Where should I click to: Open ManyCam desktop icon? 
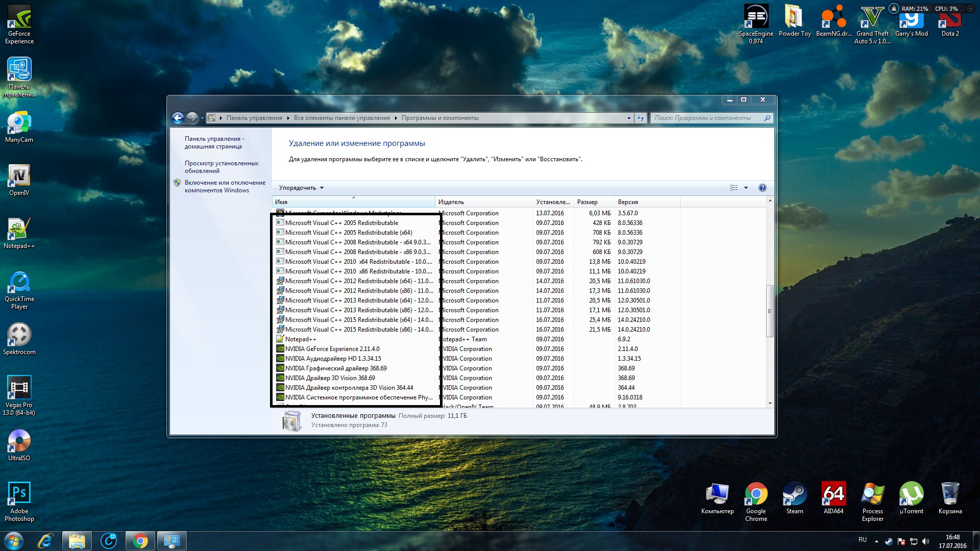(19, 128)
